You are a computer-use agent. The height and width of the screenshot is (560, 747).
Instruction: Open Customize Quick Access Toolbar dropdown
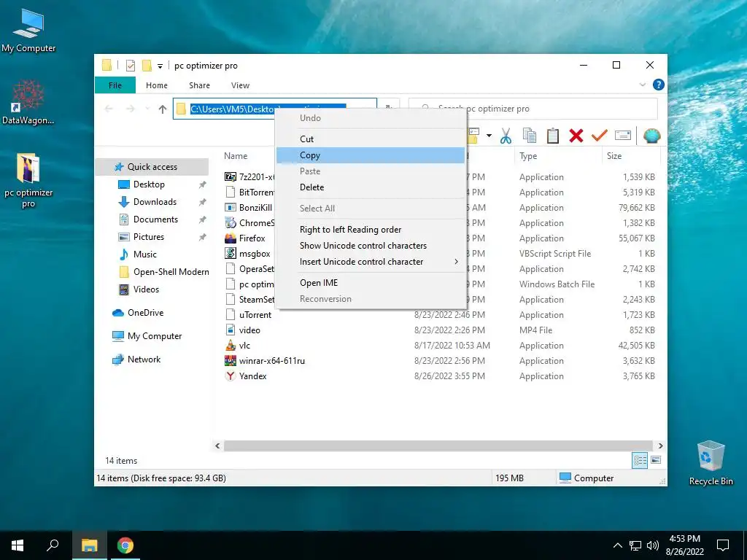click(160, 66)
